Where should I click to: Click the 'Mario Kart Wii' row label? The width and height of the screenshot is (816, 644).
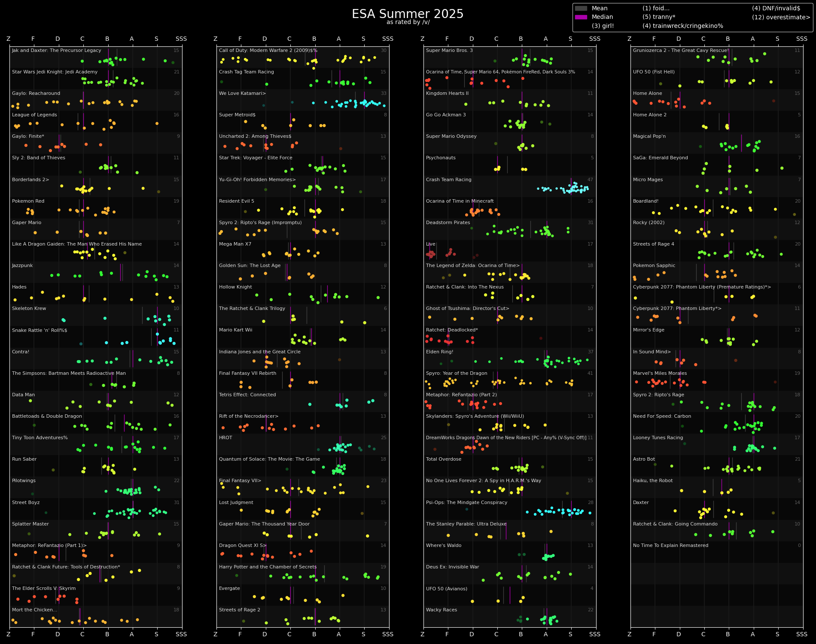pyautogui.click(x=236, y=331)
